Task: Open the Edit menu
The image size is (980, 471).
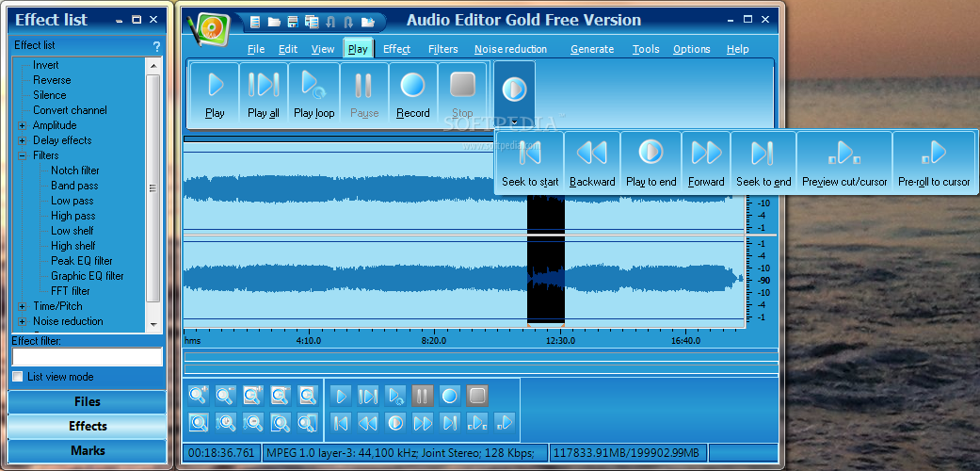Action: coord(288,49)
